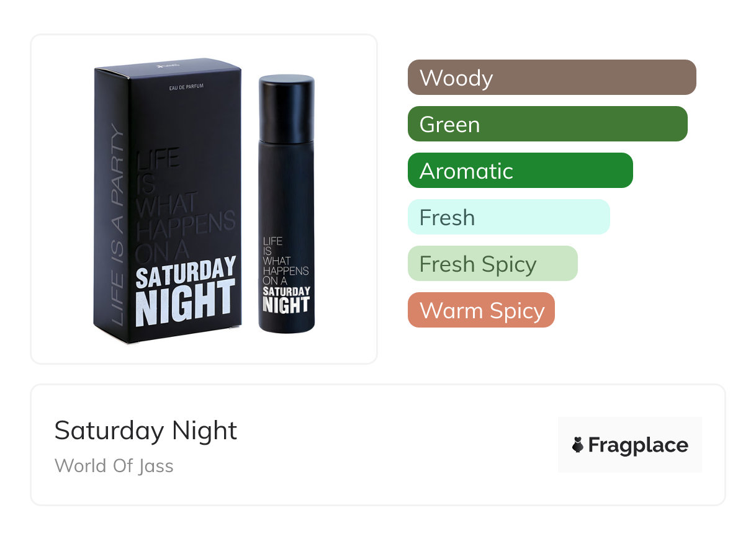Click the Saturday Night text on the bottle
Viewport: 756px width, 536px height.
point(286,298)
